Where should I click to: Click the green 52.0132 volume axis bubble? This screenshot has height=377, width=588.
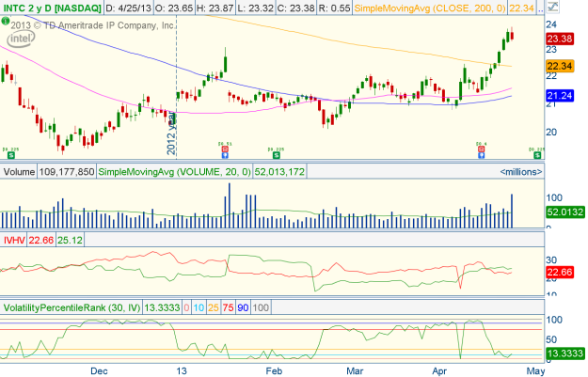[565, 213]
